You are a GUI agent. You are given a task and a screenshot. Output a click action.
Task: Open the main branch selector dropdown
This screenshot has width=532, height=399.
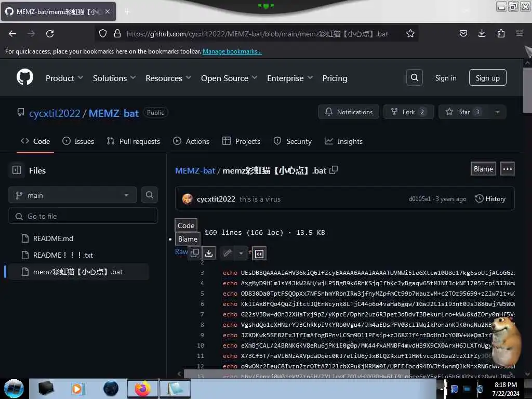pyautogui.click(x=73, y=195)
